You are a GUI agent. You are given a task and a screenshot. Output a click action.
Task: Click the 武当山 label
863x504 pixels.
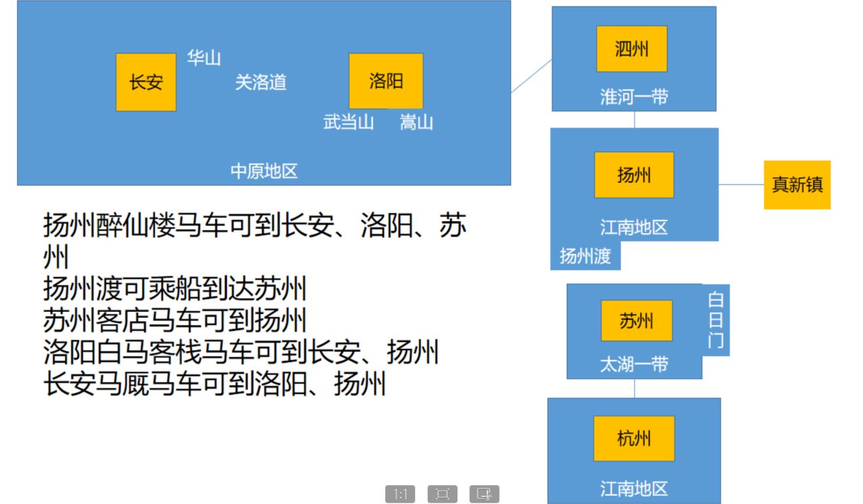tap(348, 122)
